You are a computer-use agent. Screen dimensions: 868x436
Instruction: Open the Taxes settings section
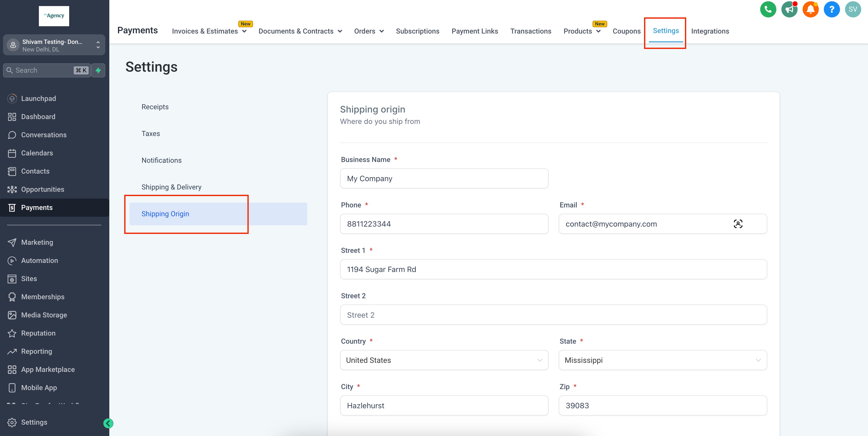151,134
